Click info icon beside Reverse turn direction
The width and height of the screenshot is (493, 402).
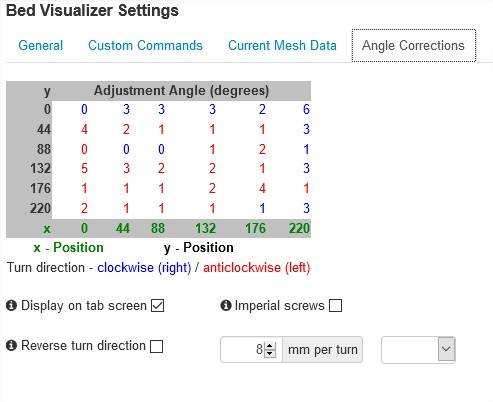coord(11,345)
